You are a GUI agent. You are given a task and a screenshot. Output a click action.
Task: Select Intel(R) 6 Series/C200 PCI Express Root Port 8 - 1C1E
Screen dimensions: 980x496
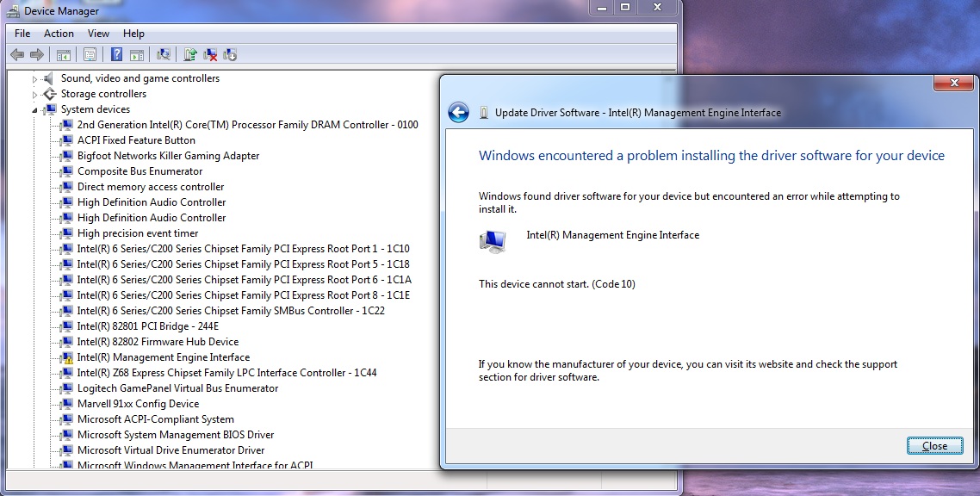[243, 295]
